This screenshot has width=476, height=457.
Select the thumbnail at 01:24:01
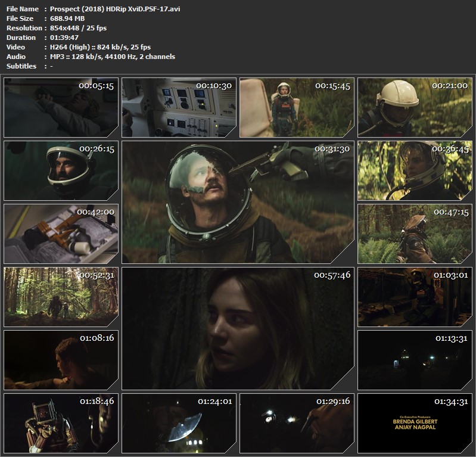179,423
